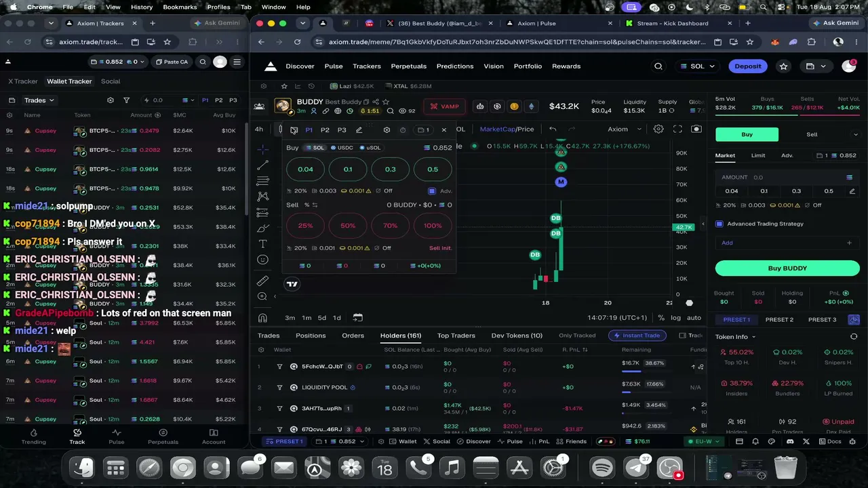Open wallet balance dropdown in bottom bar
The height and width of the screenshot is (488, 868).
point(341,441)
